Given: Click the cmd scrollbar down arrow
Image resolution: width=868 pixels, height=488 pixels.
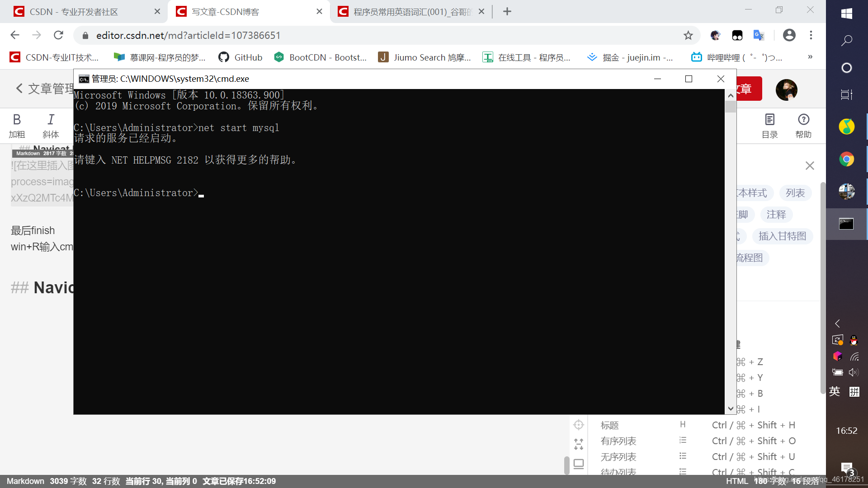Looking at the screenshot, I should click(x=731, y=408).
